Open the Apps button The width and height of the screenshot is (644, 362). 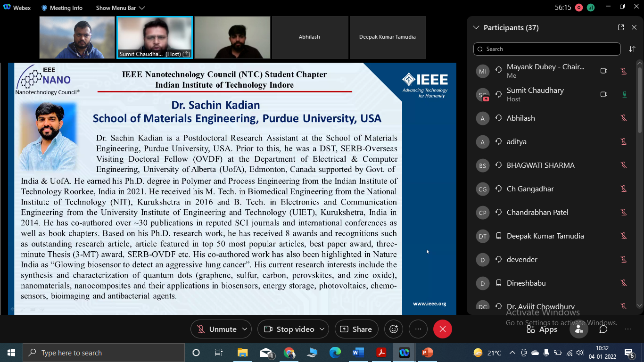pyautogui.click(x=542, y=329)
